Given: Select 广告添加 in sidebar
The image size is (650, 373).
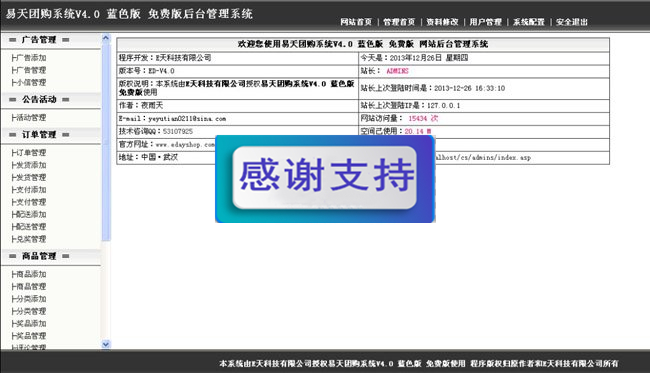Looking at the screenshot, I should tap(29, 58).
